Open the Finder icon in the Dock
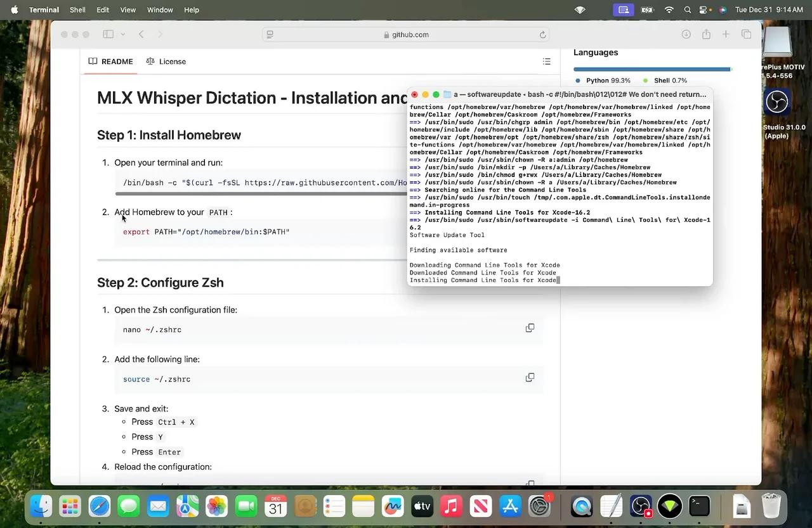Screen dimensions: 812x528 (41, 506)
